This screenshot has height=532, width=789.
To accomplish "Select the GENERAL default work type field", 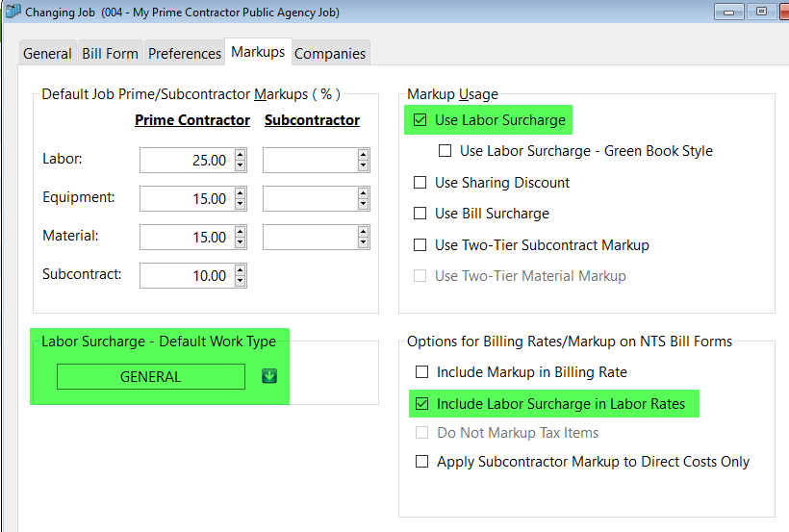I will pyautogui.click(x=151, y=376).
